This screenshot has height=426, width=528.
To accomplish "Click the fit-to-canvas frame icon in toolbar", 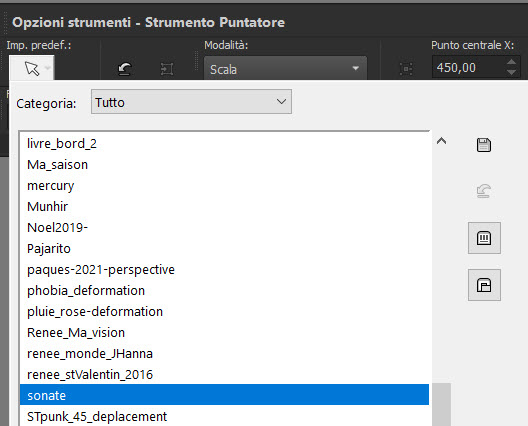I will (x=167, y=69).
